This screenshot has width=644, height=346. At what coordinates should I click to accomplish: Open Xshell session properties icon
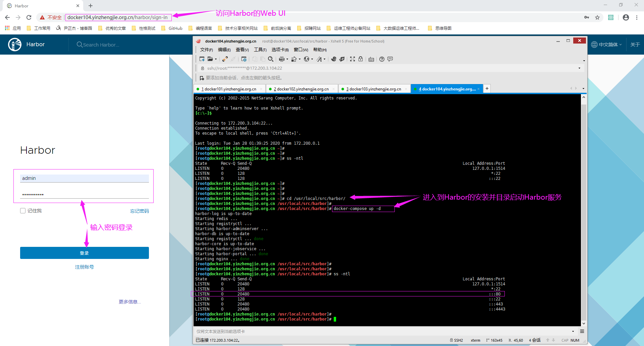(244, 59)
